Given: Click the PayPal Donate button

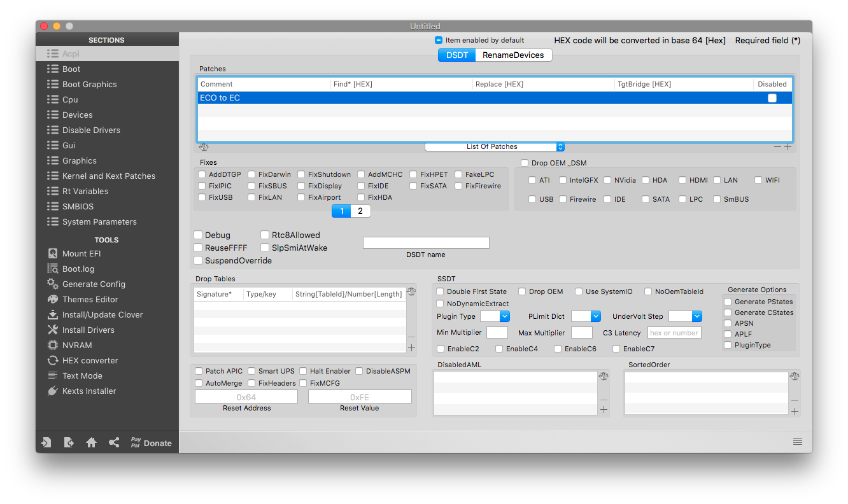Looking at the screenshot, I should coord(151,443).
